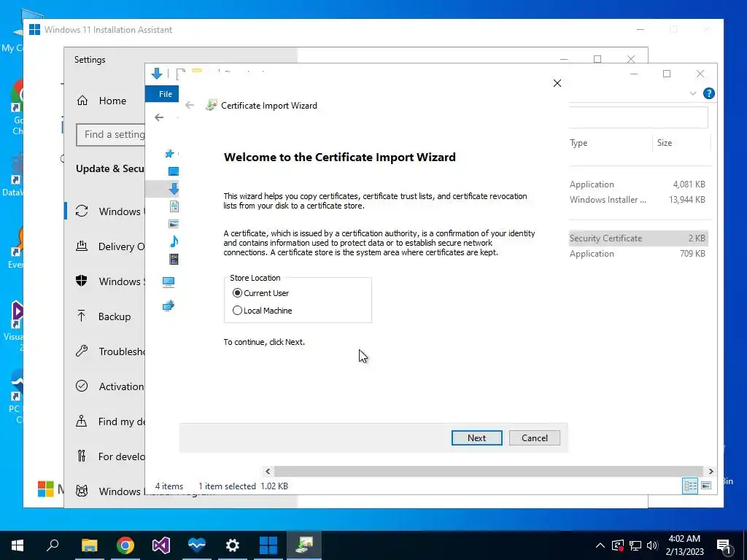Select the 4,081 KB Application row
Image resolution: width=747 pixels, height=560 pixels.
coord(638,184)
